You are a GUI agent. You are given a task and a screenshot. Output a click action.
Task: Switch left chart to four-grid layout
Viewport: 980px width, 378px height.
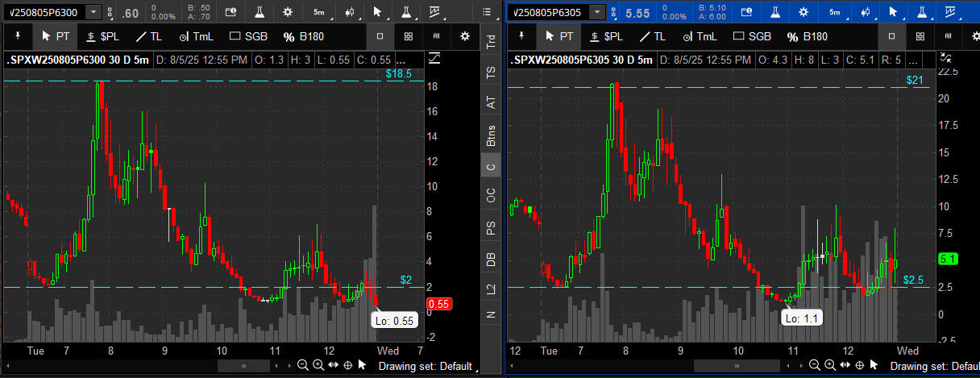409,36
